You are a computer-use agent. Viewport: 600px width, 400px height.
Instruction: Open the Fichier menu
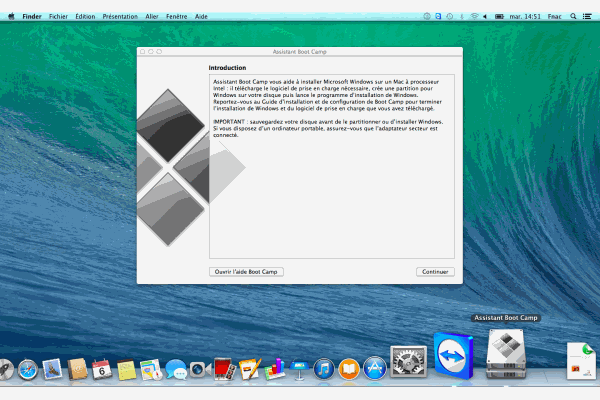coord(58,16)
